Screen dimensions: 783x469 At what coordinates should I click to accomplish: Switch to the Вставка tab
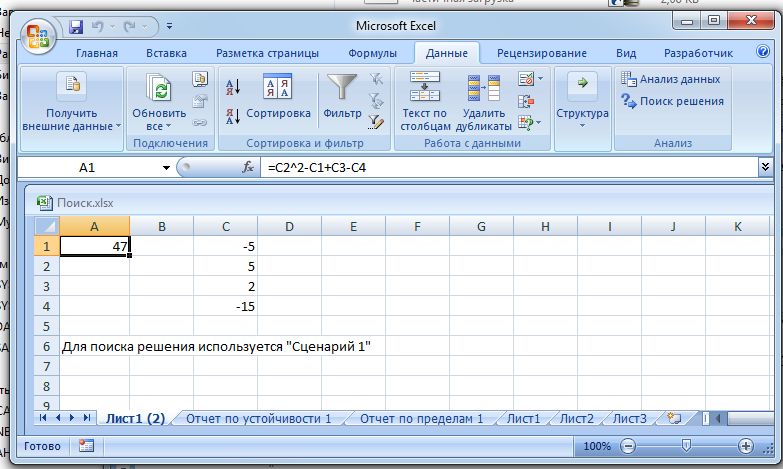[166, 53]
